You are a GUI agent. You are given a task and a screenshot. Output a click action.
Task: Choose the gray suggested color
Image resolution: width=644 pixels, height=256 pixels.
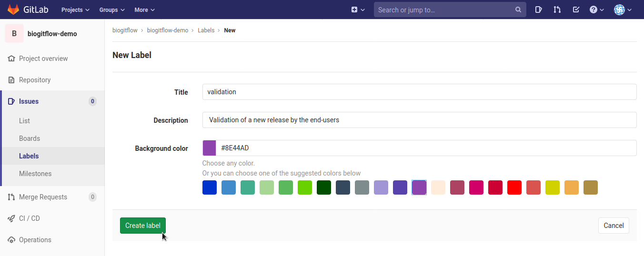tap(362, 187)
